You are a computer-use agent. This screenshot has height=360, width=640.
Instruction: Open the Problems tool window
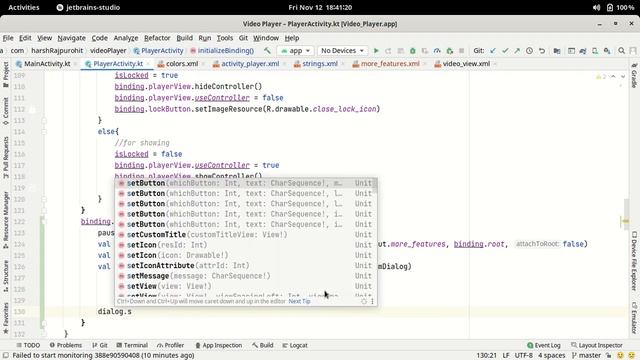[65, 345]
